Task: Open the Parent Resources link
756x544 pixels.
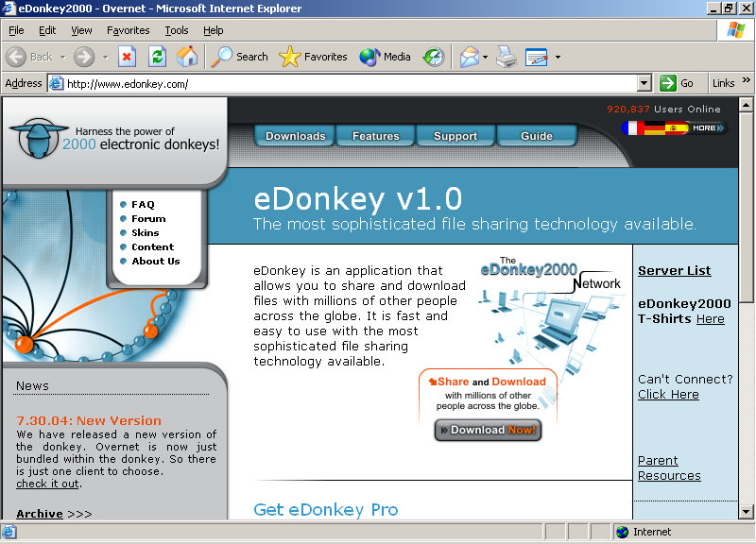Action: point(669,467)
